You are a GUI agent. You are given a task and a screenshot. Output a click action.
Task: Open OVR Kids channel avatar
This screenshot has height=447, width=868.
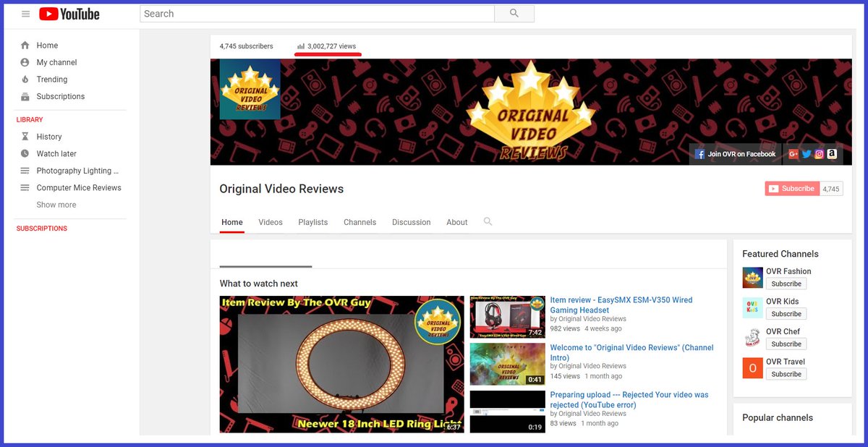[753, 308]
